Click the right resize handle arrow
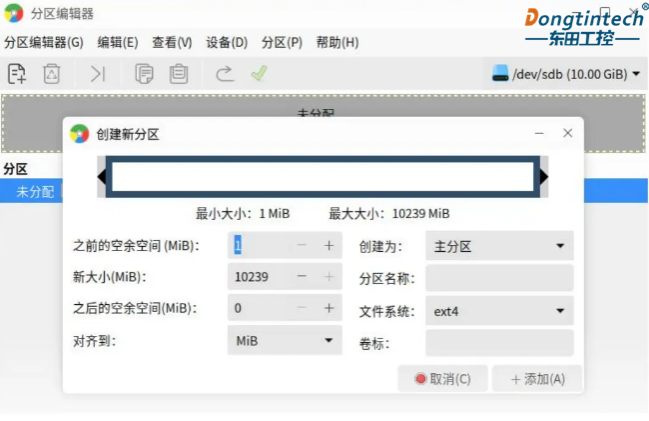The image size is (649, 421). [x=544, y=177]
